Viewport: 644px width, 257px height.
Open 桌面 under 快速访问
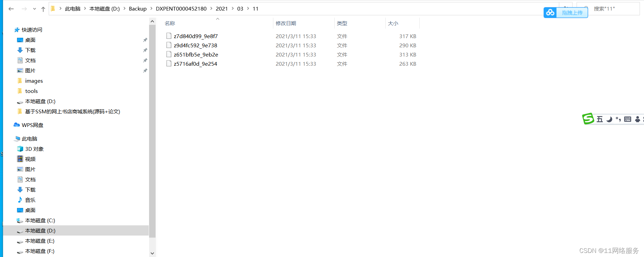30,40
